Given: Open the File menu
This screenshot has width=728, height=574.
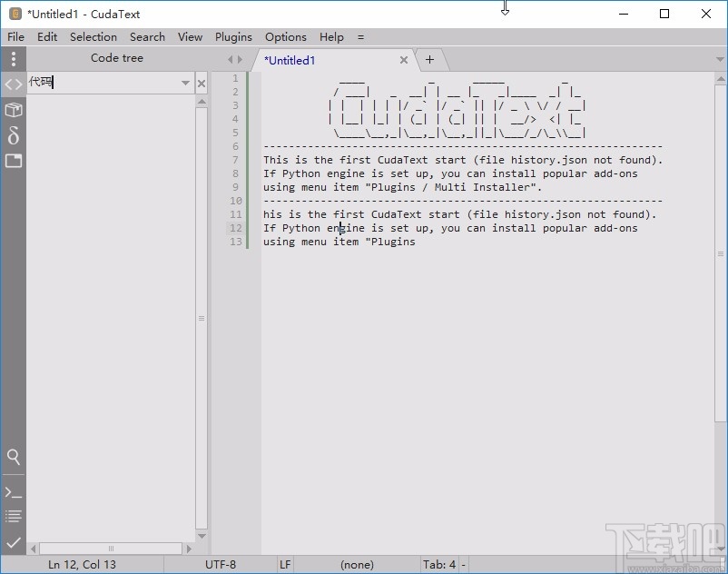Looking at the screenshot, I should tap(15, 36).
